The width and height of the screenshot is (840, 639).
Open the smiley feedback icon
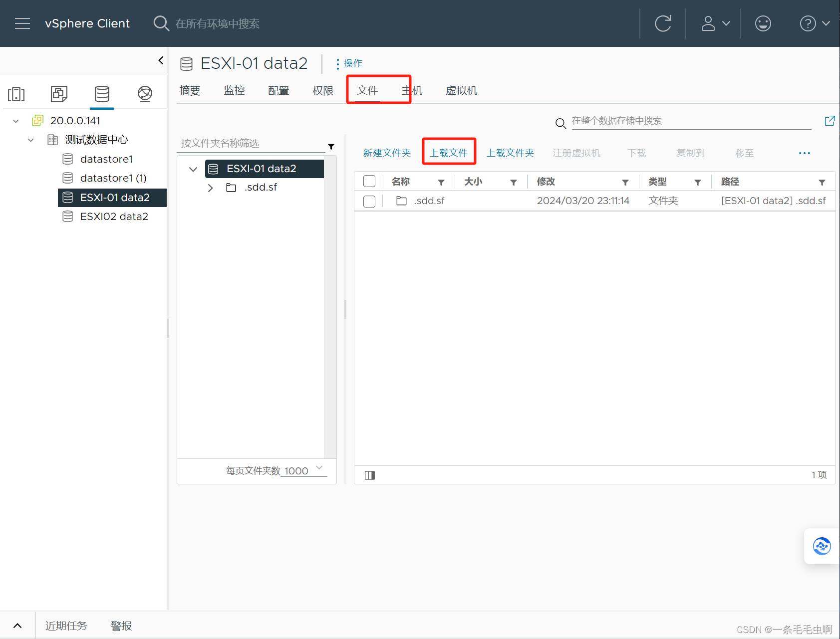click(763, 23)
